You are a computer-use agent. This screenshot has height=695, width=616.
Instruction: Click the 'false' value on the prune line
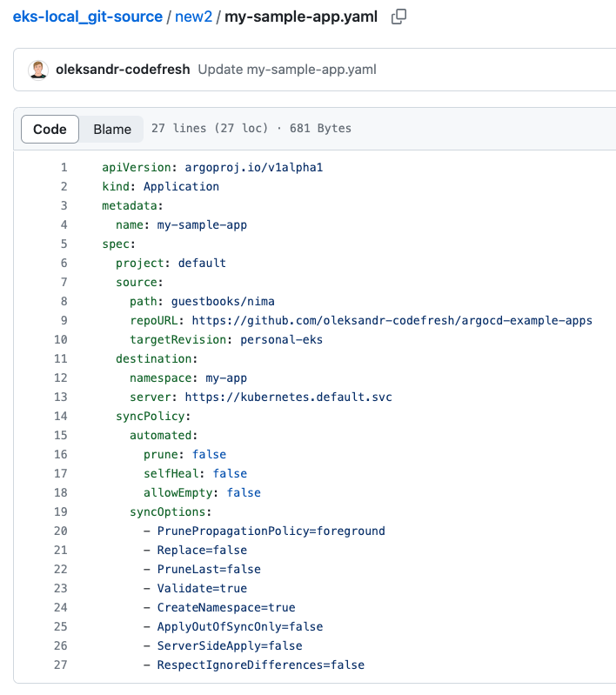(x=209, y=454)
